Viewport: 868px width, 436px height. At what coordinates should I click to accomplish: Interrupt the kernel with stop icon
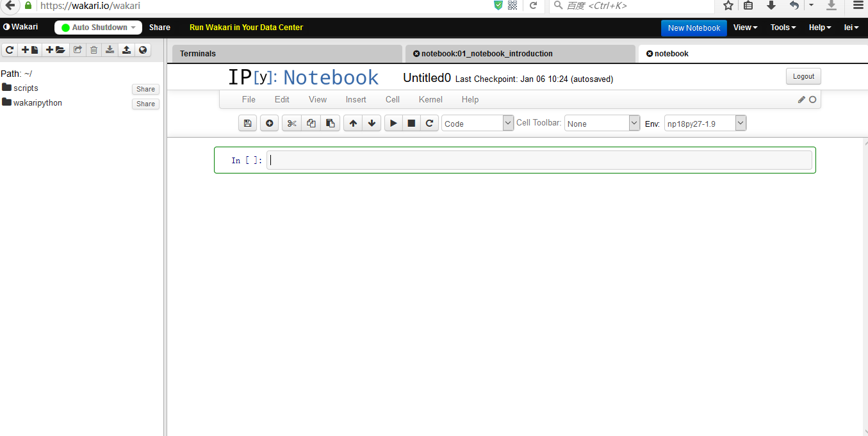point(412,123)
